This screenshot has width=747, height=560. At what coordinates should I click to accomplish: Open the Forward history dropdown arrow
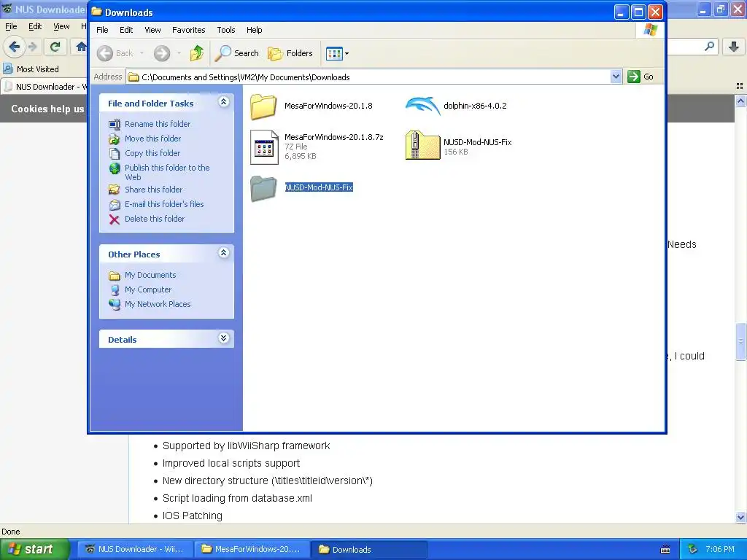(179, 53)
